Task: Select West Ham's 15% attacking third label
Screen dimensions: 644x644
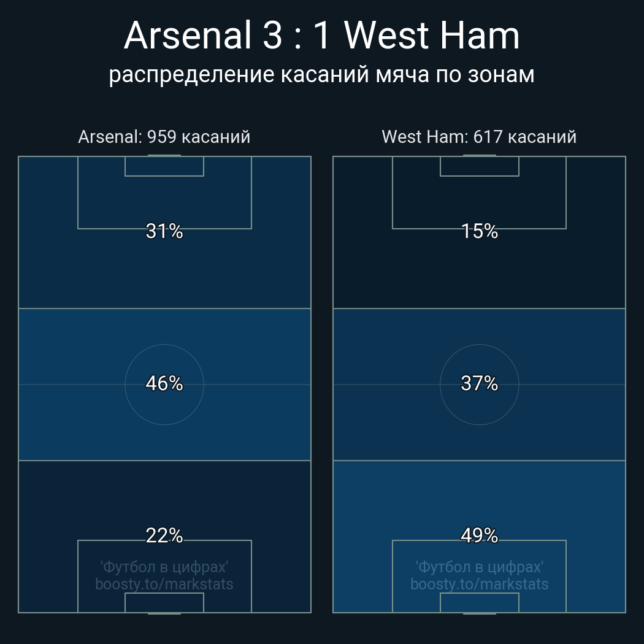Action: coord(479,231)
